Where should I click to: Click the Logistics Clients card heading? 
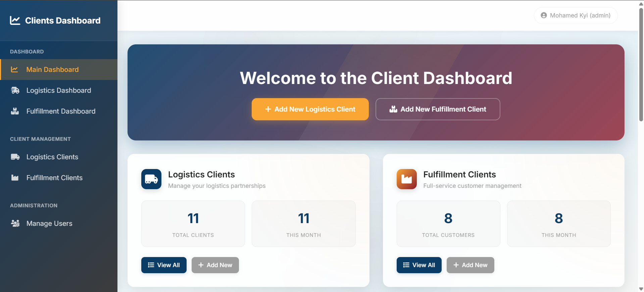coord(201,174)
